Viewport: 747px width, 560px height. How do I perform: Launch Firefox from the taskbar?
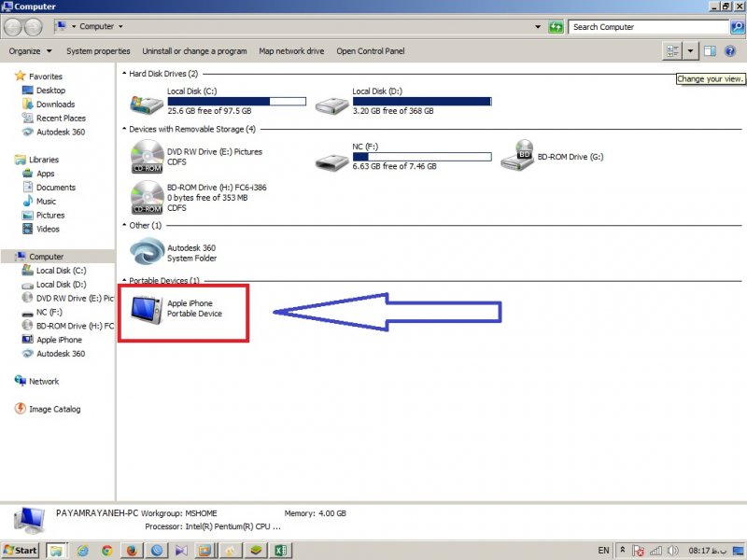click(132, 551)
